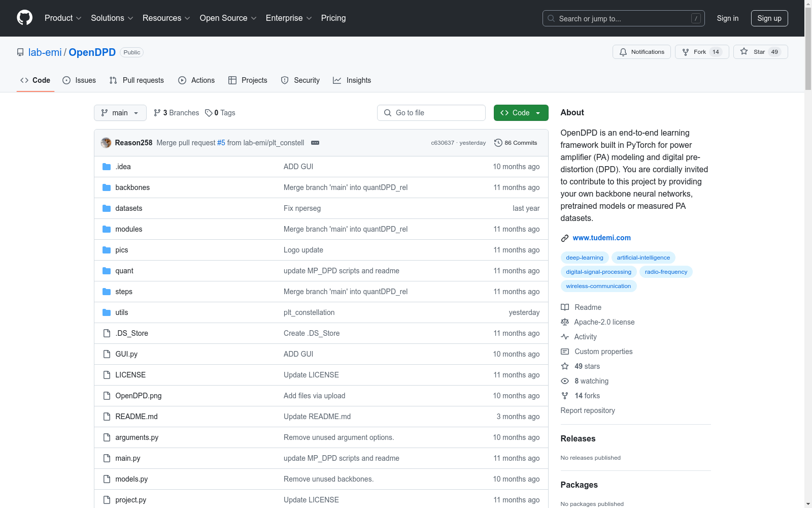Click the Go to file search box
This screenshot has width=812, height=508.
click(x=431, y=113)
